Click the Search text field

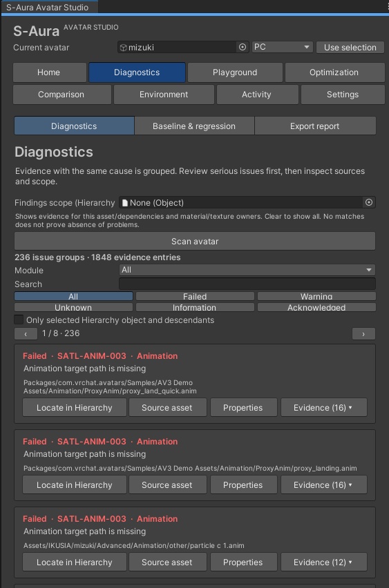point(247,284)
